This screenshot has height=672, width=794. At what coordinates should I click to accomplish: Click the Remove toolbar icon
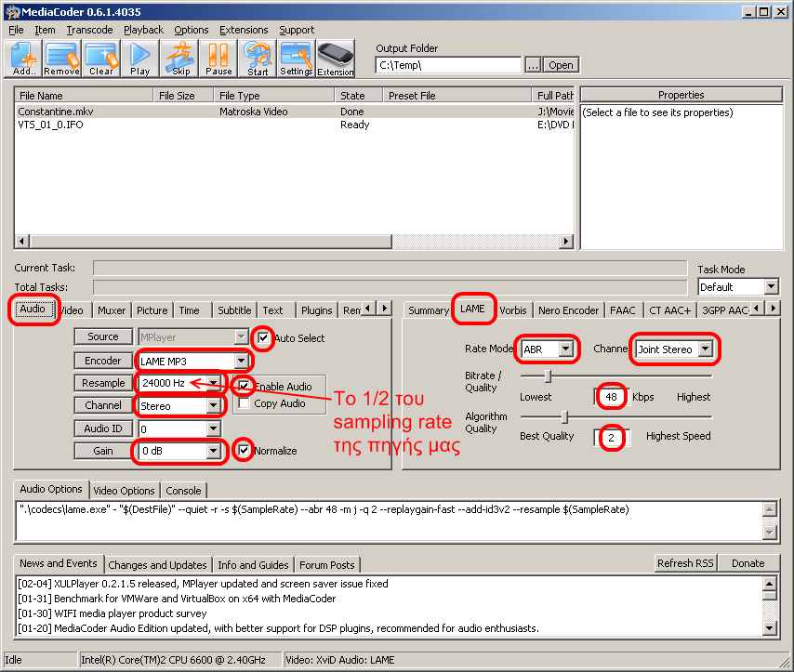point(61,59)
